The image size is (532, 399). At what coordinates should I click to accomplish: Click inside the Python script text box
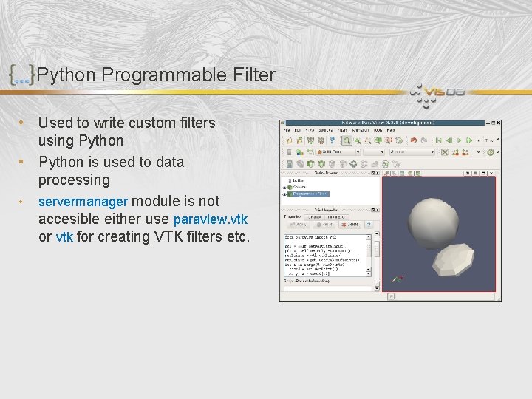[x=325, y=255]
